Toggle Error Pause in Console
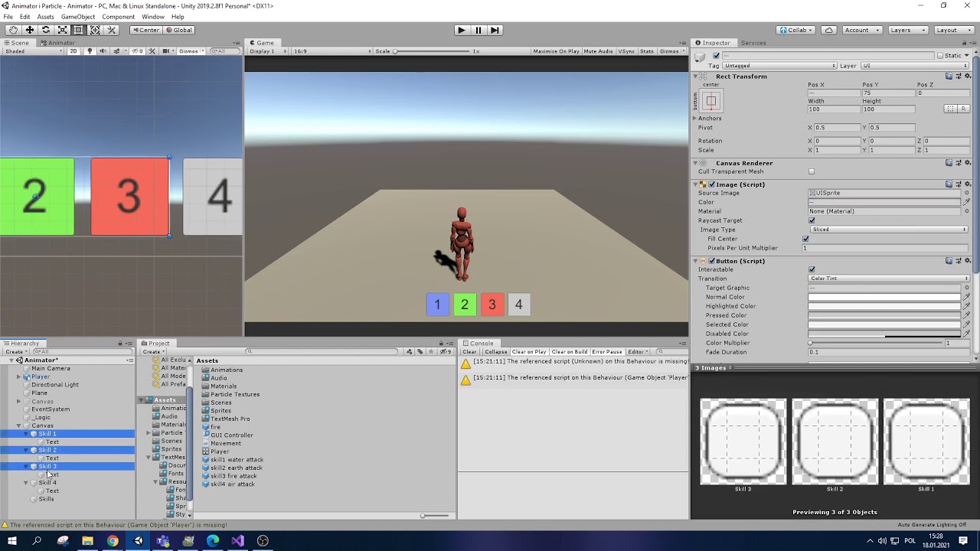Viewport: 980px width, 551px height. pyautogui.click(x=607, y=352)
